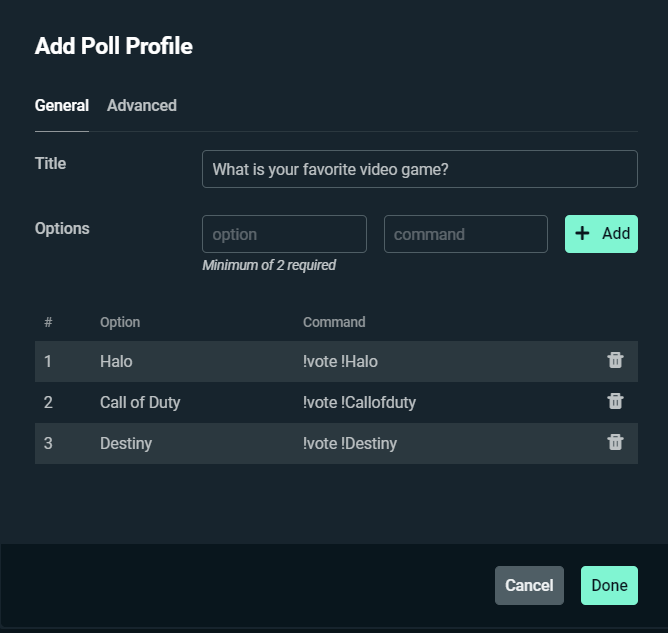Delete the Halo poll option
668x633 pixels.
615,361
